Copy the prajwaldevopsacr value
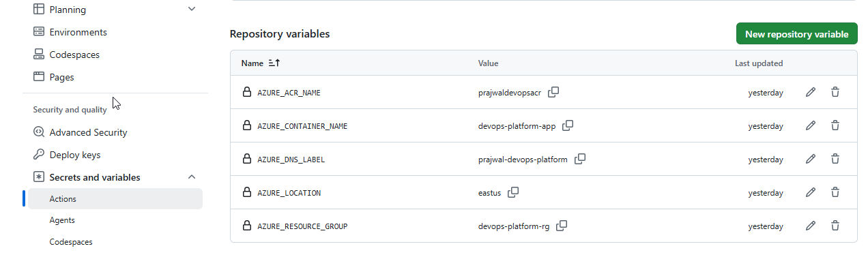The width and height of the screenshot is (868, 257). point(554,92)
